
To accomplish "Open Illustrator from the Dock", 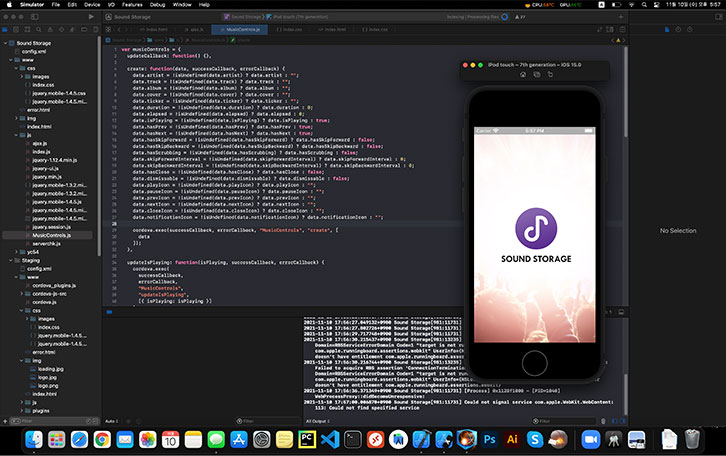I will (512, 439).
